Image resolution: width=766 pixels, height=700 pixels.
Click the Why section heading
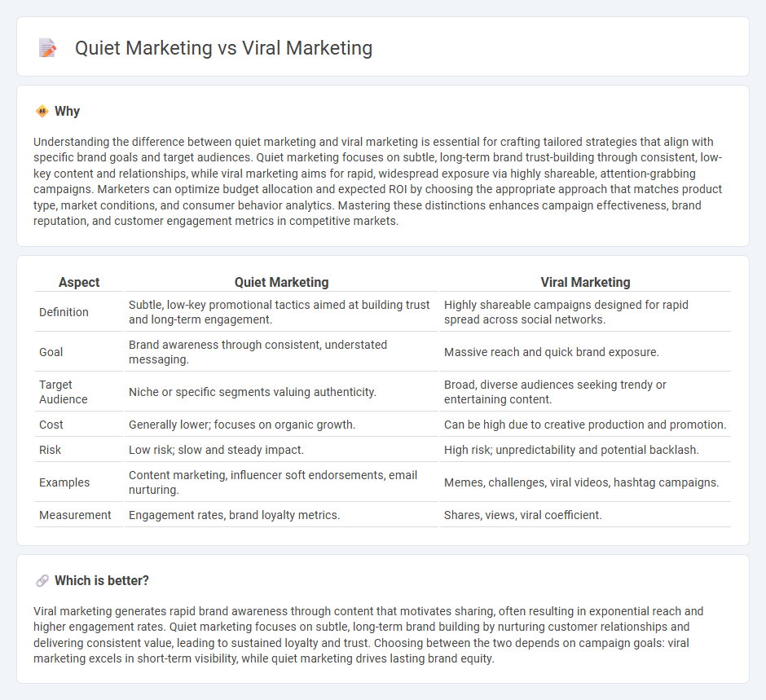tap(67, 112)
